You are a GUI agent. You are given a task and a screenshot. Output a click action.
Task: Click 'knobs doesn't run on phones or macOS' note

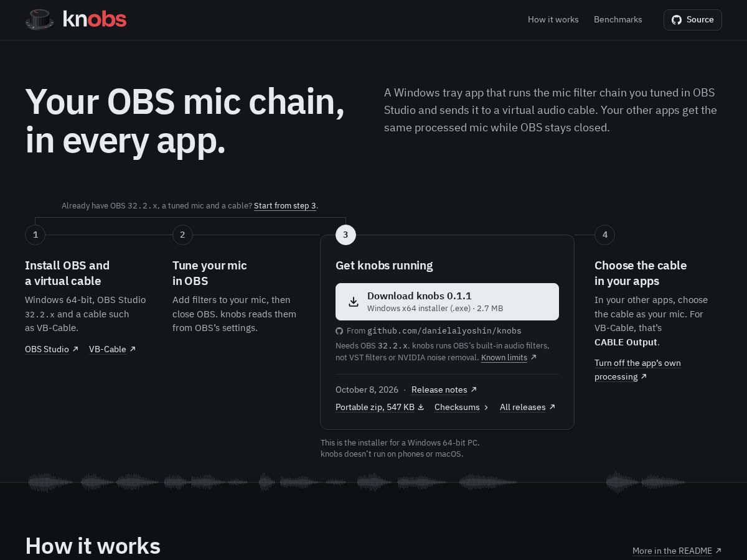click(392, 454)
